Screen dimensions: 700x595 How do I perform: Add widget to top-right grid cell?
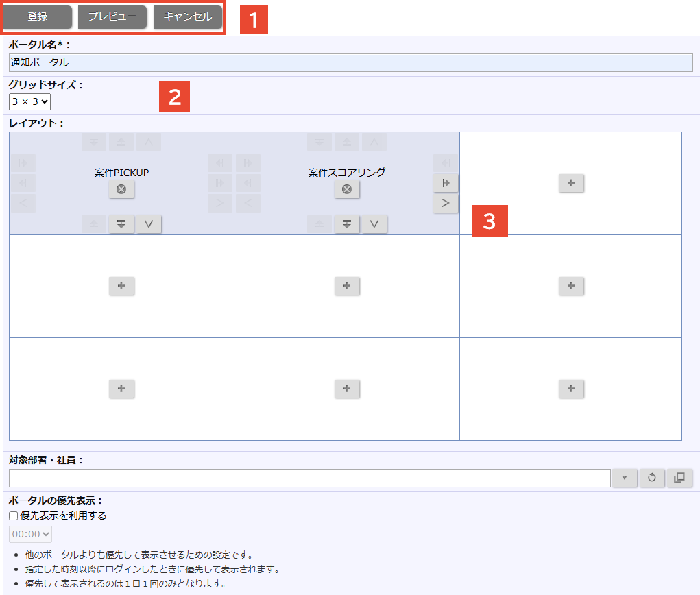tap(571, 183)
